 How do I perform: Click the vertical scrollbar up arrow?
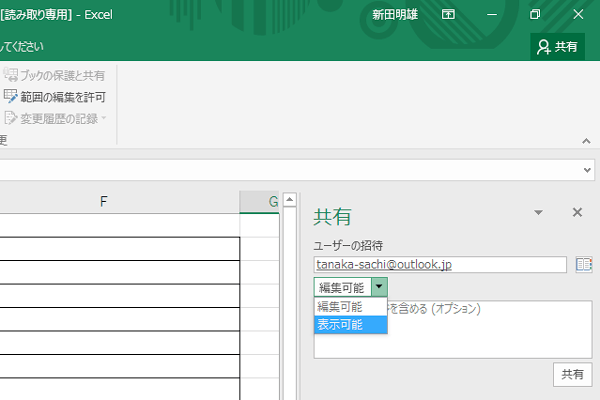pyautogui.click(x=289, y=199)
